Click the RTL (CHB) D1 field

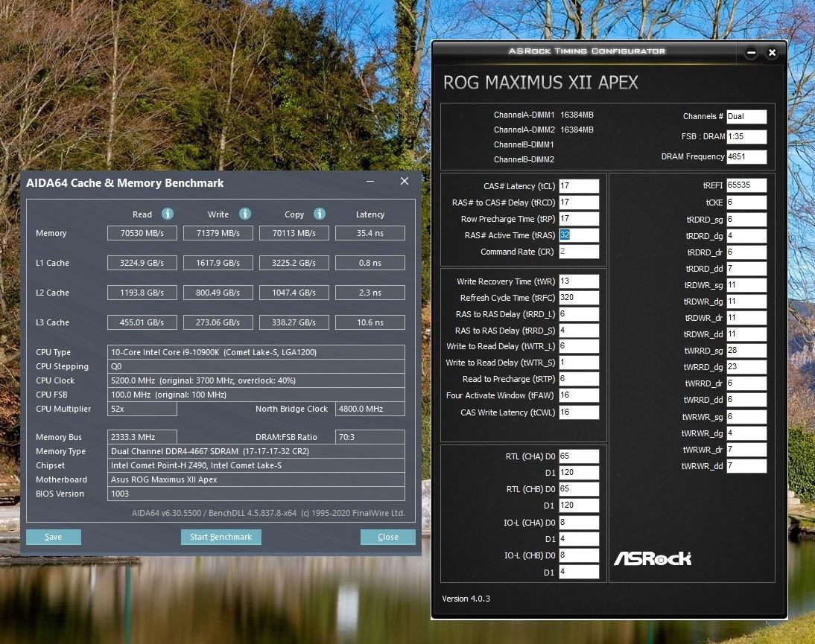coord(579,505)
